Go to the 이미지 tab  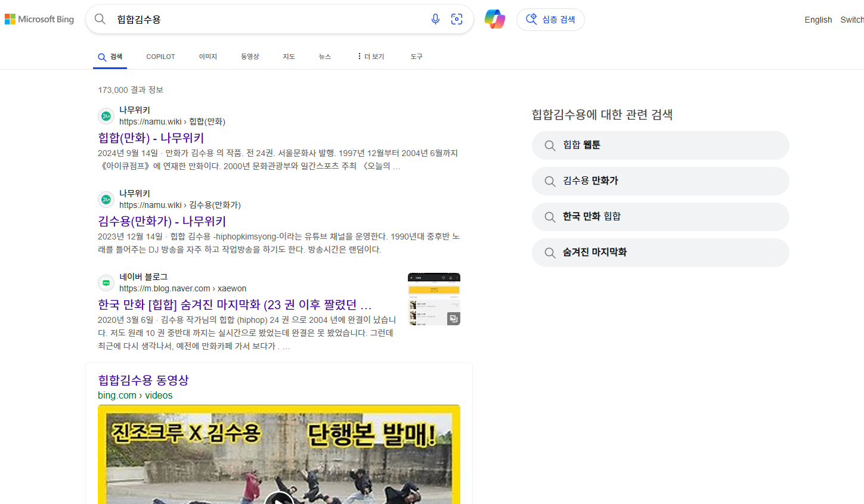(x=208, y=57)
